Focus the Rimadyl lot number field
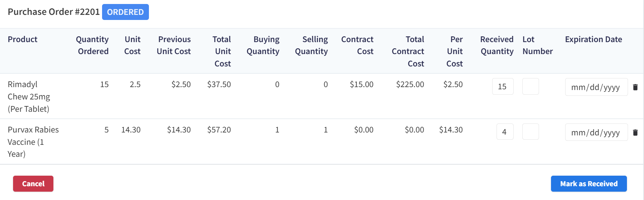Viewport: 644px width, 200px height. point(530,87)
